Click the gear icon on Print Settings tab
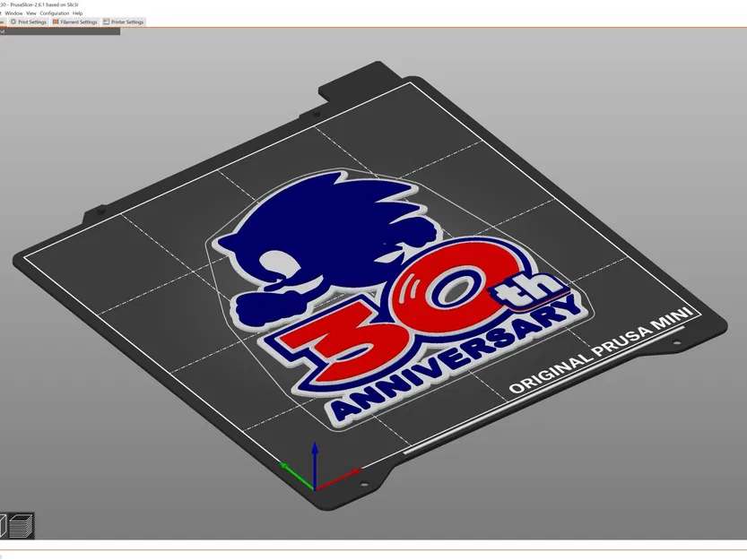Viewport: 747px width, 560px height. [x=14, y=22]
